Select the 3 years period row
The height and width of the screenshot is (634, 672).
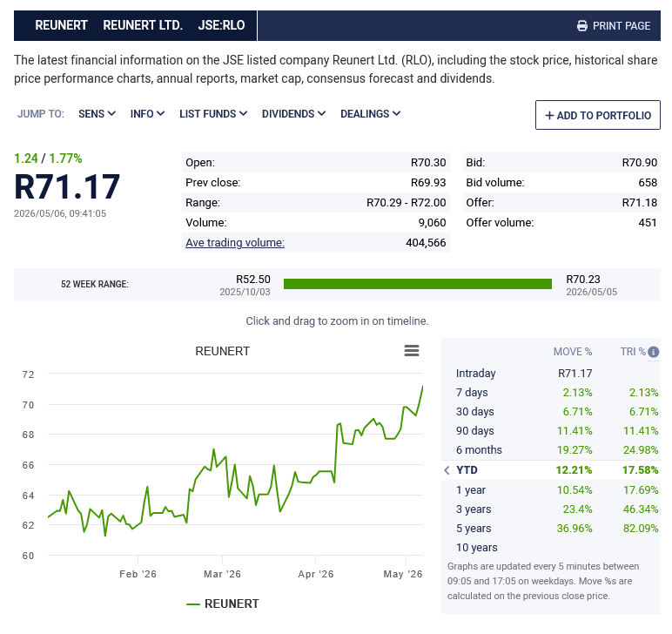coord(551,509)
